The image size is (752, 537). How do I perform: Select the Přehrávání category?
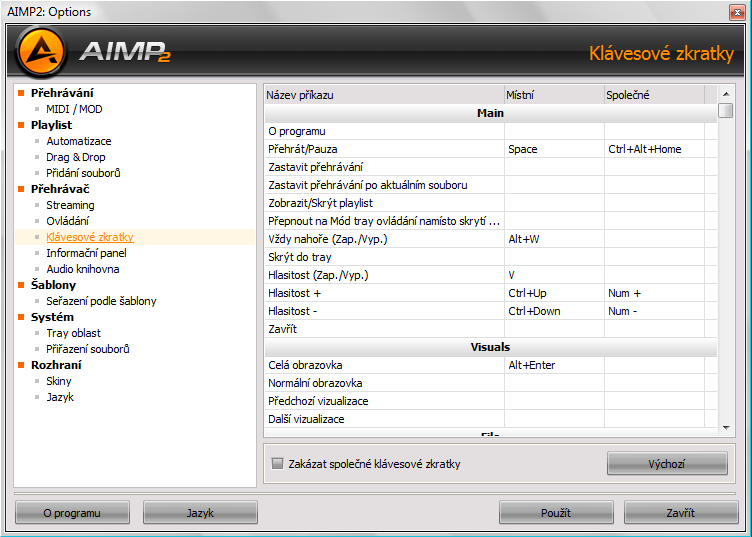(62, 93)
